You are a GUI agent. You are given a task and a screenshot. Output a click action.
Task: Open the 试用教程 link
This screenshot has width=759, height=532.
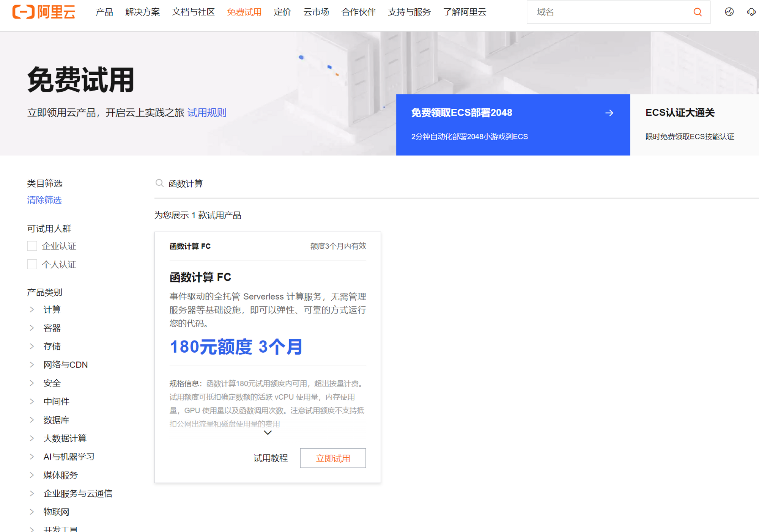(x=271, y=458)
